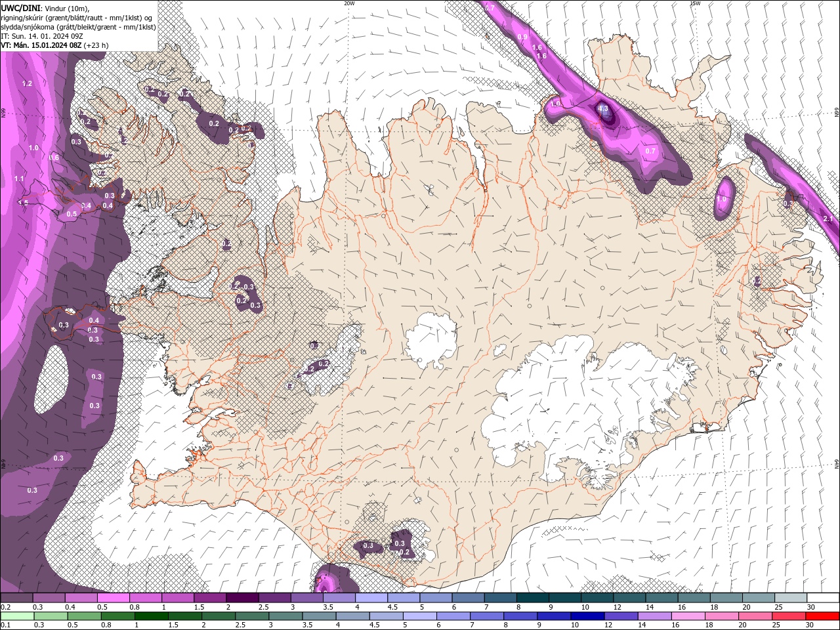The width and height of the screenshot is (840, 630).
Task: Click the 'slydda/snjókoma' legend description line
Action: click(x=78, y=27)
